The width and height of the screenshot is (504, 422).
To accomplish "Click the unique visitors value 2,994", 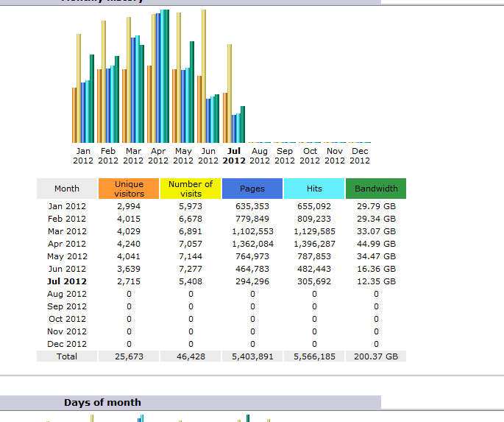I will click(129, 206).
